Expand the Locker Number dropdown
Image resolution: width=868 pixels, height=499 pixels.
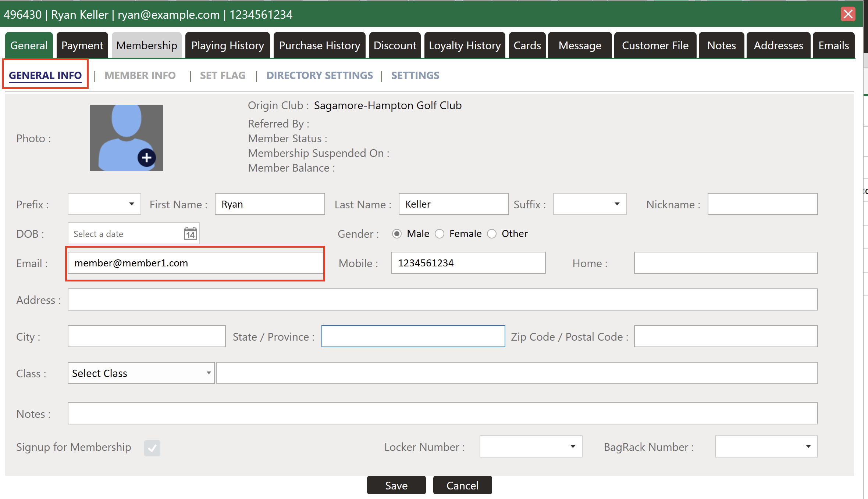(x=530, y=446)
